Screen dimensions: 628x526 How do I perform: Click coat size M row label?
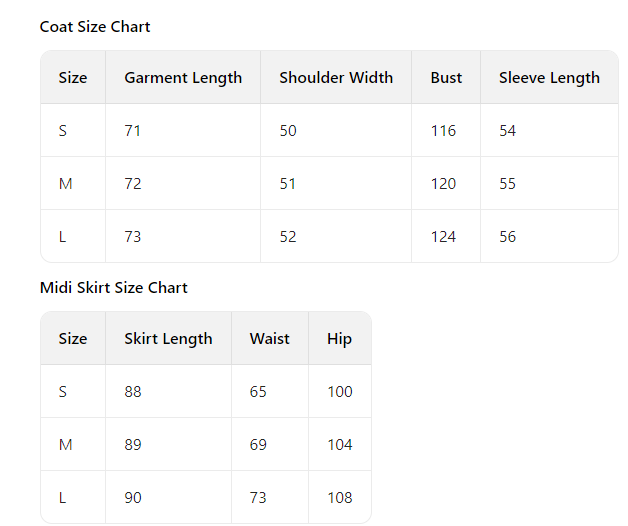[x=65, y=184]
